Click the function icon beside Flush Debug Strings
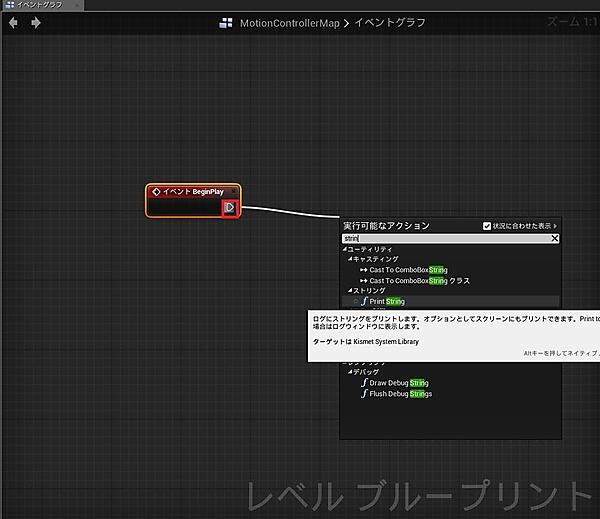 point(363,394)
